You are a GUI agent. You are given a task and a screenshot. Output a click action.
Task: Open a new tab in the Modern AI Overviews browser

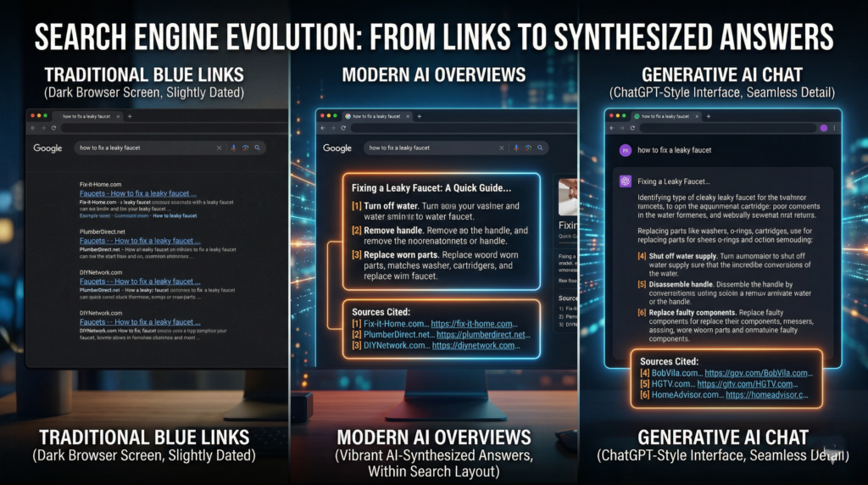(x=419, y=116)
